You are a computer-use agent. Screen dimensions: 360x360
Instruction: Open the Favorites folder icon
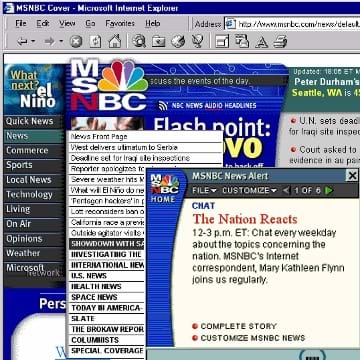coord(159,42)
